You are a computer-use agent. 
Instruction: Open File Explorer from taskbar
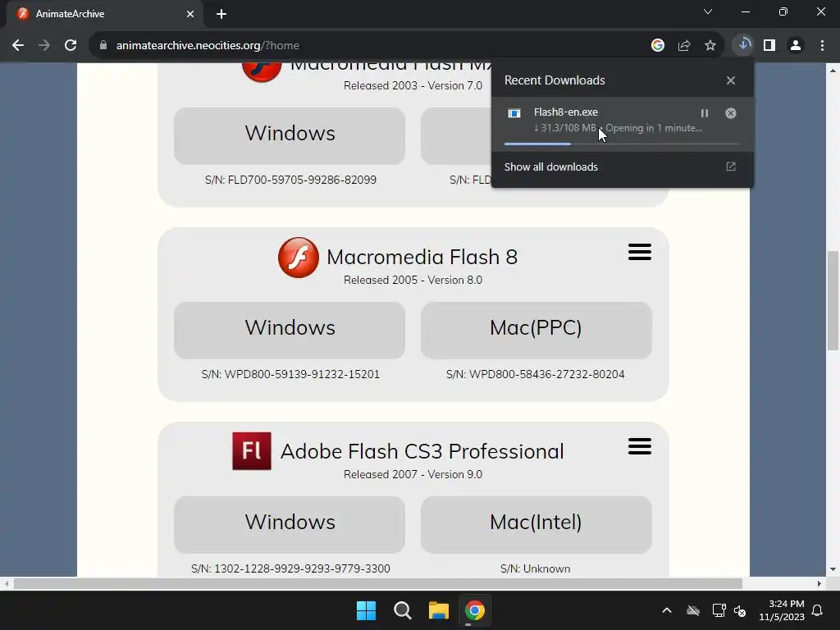point(439,610)
